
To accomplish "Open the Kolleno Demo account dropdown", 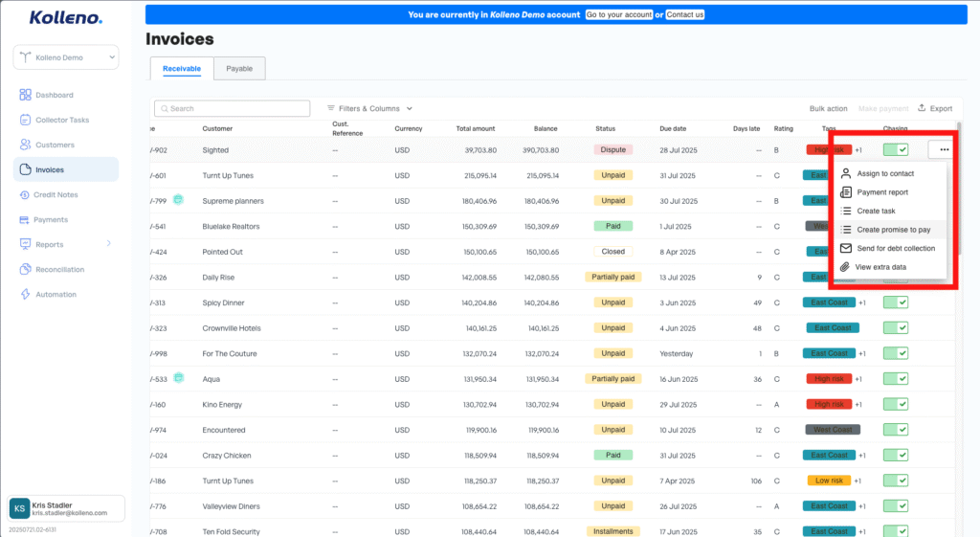I will point(66,58).
